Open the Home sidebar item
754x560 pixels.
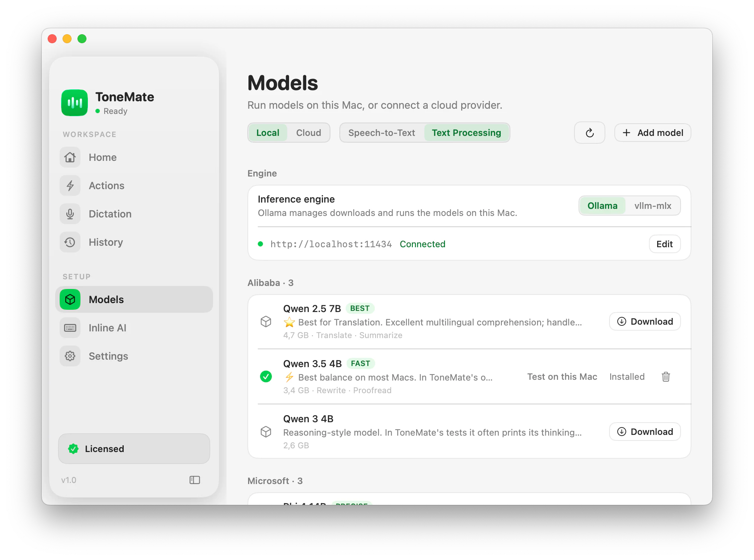134,157
